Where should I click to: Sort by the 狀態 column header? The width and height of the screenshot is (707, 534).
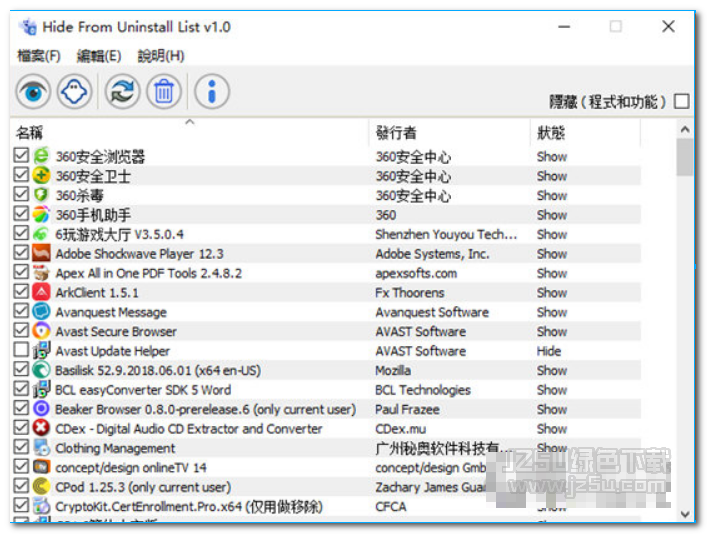(x=585, y=132)
